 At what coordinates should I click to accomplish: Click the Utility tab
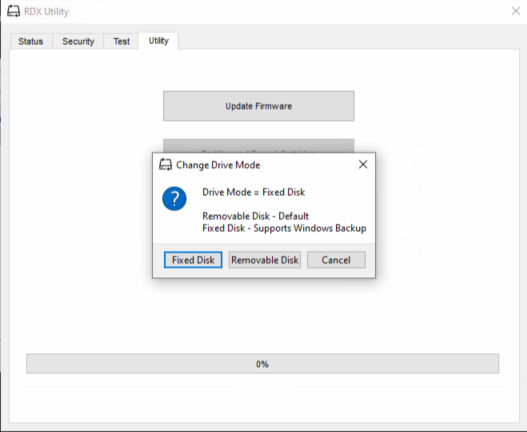tap(158, 41)
